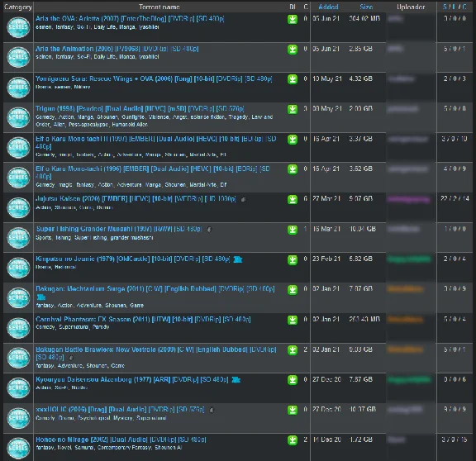Open Elf o Karu Mono-tachi (1996) link

pos(153,173)
